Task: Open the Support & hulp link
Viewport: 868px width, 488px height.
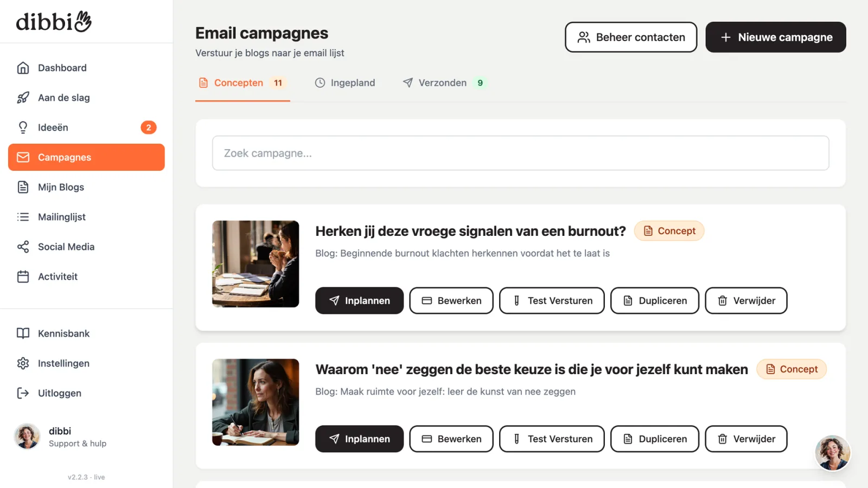Action: tap(78, 444)
